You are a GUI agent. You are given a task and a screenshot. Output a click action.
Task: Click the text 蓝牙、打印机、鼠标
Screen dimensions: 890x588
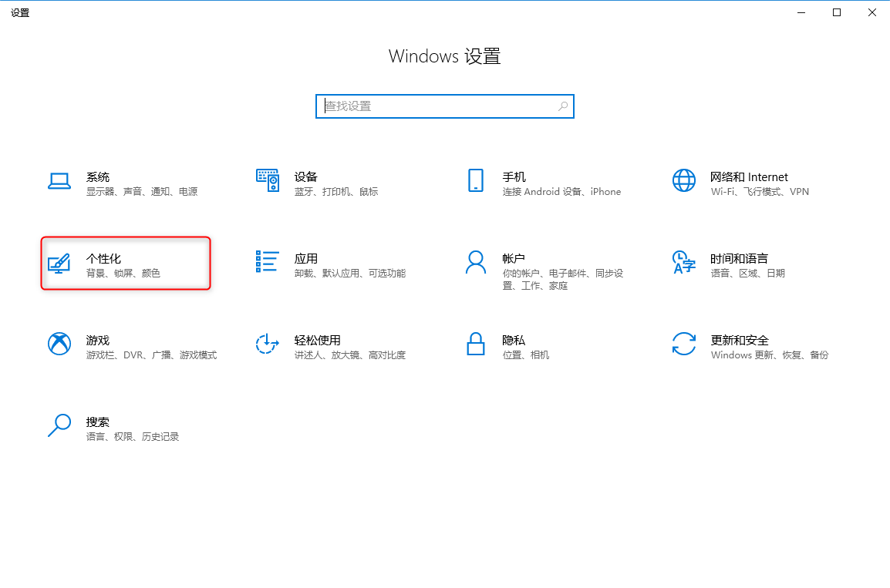(x=336, y=192)
